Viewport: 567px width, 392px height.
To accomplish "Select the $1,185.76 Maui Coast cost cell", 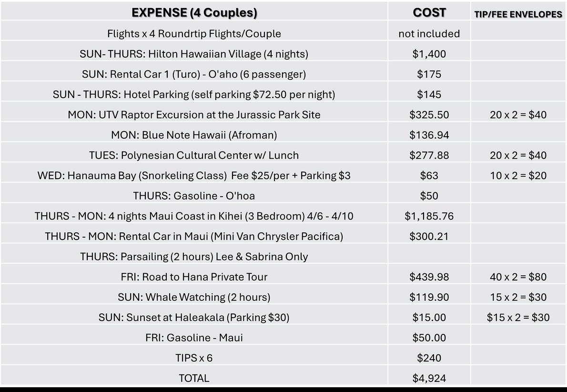I will [x=429, y=216].
